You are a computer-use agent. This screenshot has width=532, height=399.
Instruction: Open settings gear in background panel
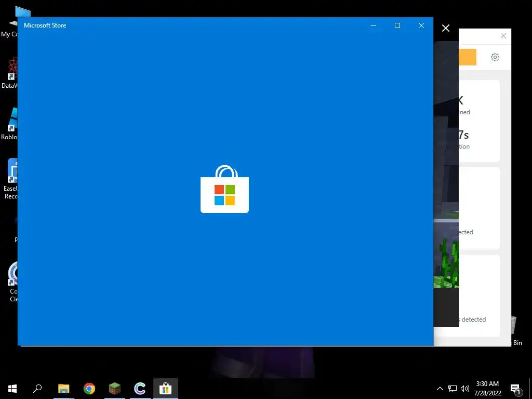(x=495, y=57)
